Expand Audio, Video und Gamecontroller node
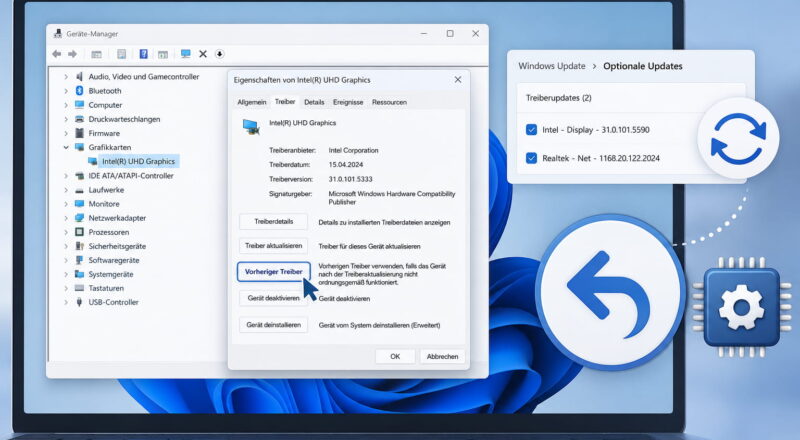800x440 pixels. coord(66,77)
